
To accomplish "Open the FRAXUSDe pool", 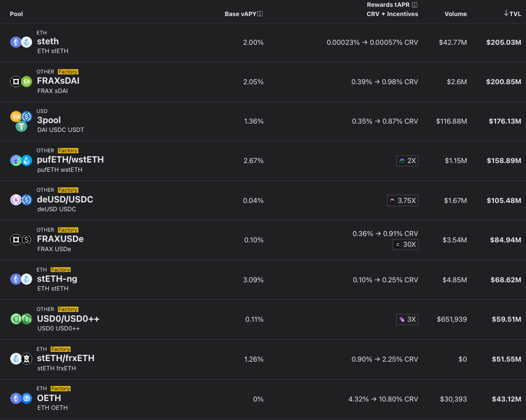I will tap(60, 239).
